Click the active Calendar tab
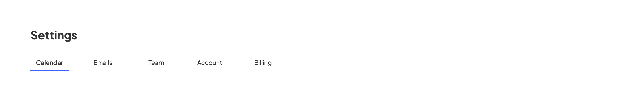 pos(50,63)
